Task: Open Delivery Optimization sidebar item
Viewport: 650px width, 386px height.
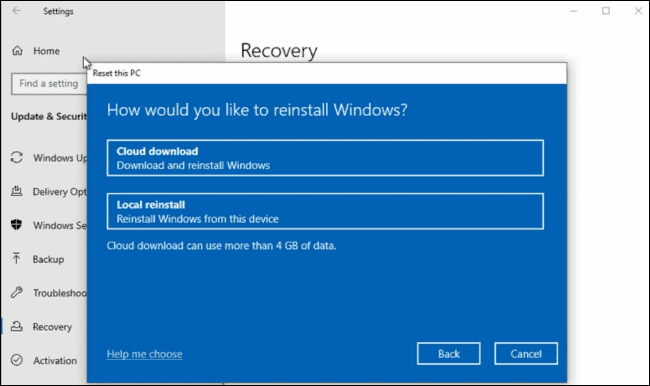Action: click(60, 192)
